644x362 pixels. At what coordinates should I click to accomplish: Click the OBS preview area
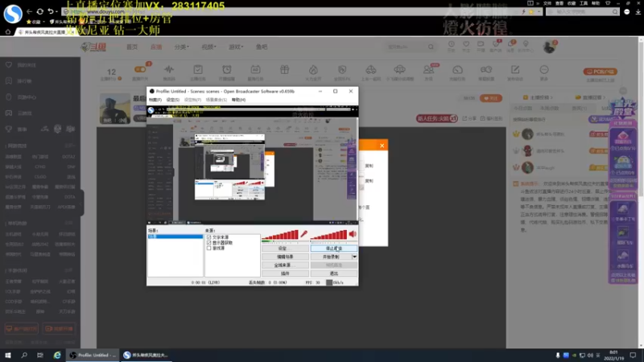click(253, 165)
